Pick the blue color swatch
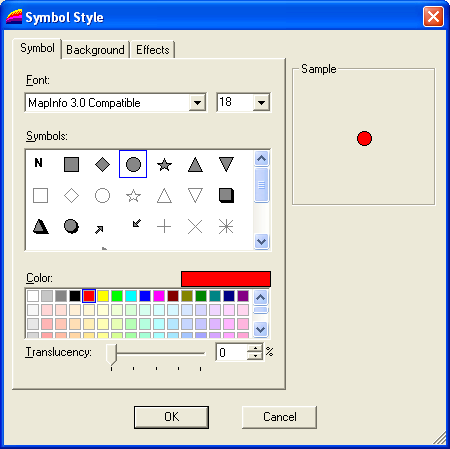Screen dimensions: 450x449 pos(145,296)
